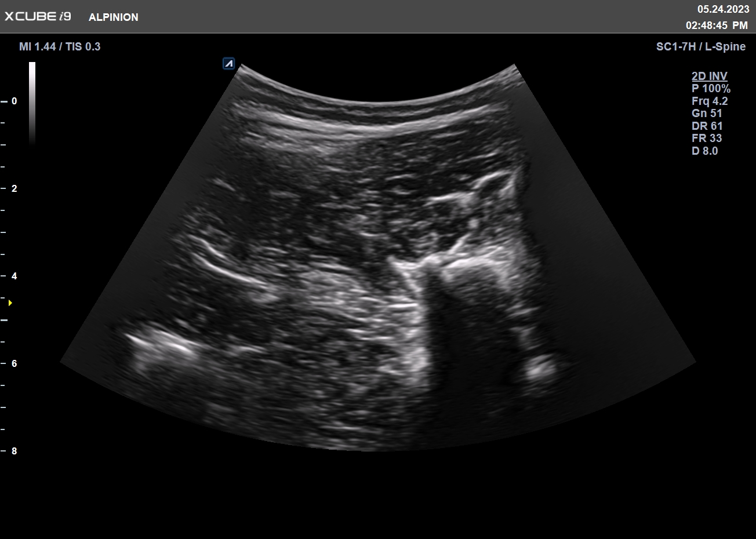This screenshot has width=756, height=539.
Task: Click the MI 1.44 / TIS 0.3 readout
Action: point(60,46)
